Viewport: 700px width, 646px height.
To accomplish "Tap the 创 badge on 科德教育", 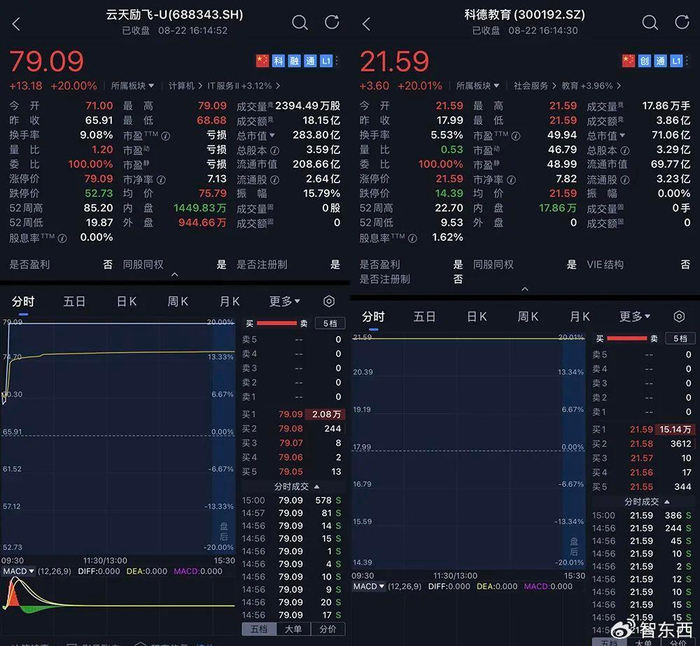I will pyautogui.click(x=645, y=61).
